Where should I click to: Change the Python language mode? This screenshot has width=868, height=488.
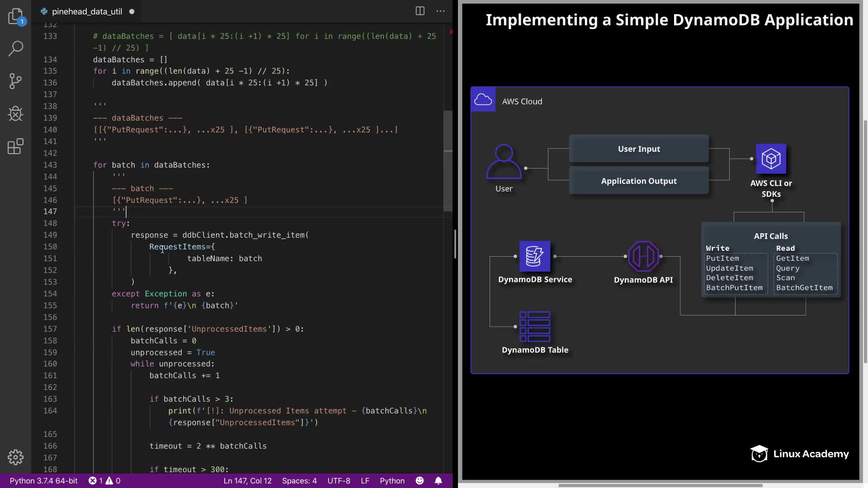[x=392, y=481]
